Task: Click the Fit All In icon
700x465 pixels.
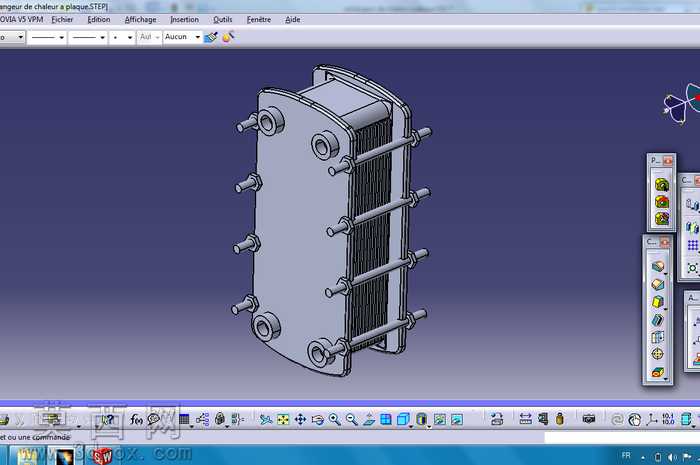Action: [283, 419]
